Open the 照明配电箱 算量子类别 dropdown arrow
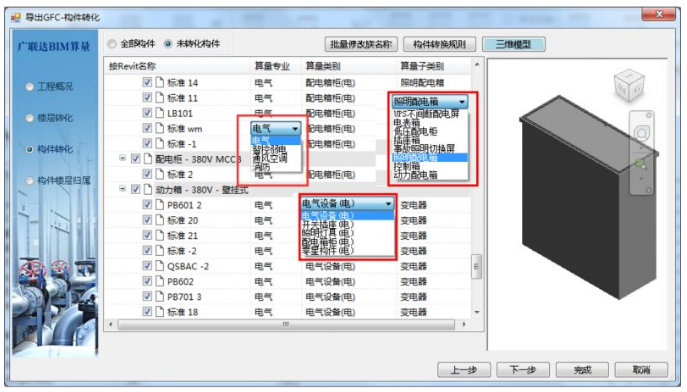The width and height of the screenshot is (687, 392). [462, 102]
